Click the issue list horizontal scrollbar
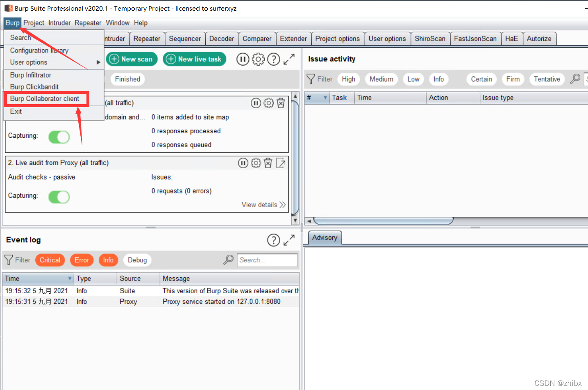 click(383, 221)
